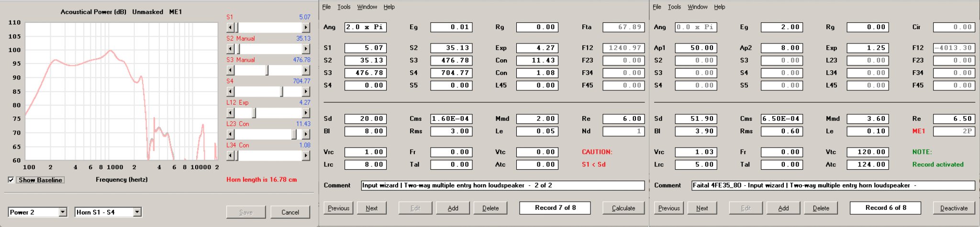
Task: Click the Deactivate button
Action: click(954, 208)
